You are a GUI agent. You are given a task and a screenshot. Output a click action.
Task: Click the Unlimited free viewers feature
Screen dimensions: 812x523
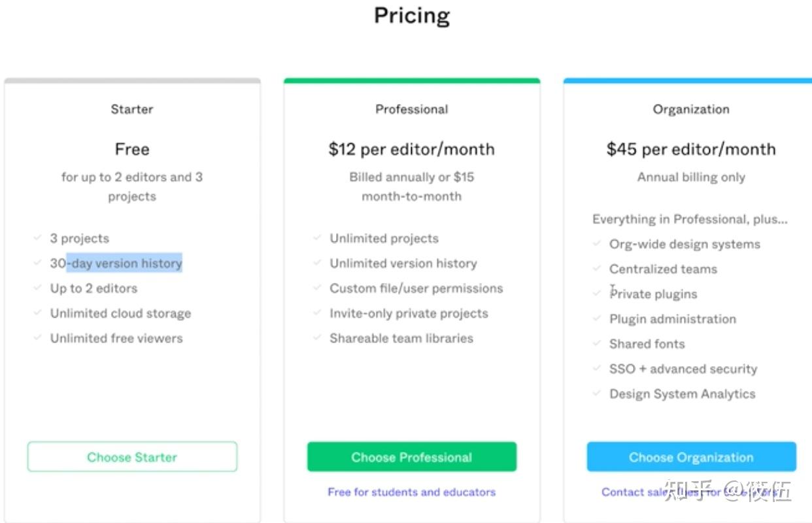(116, 338)
